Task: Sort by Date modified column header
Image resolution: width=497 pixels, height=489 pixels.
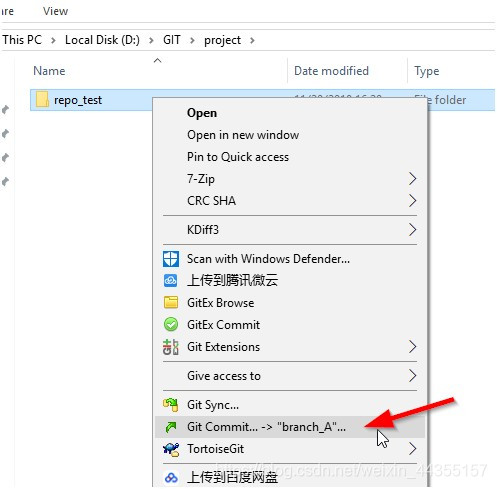Action: [x=331, y=71]
